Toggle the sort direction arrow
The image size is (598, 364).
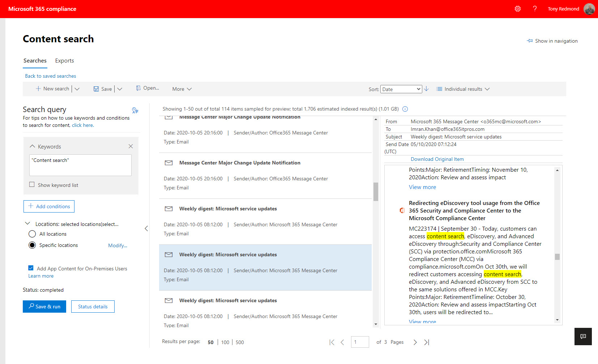click(x=427, y=89)
